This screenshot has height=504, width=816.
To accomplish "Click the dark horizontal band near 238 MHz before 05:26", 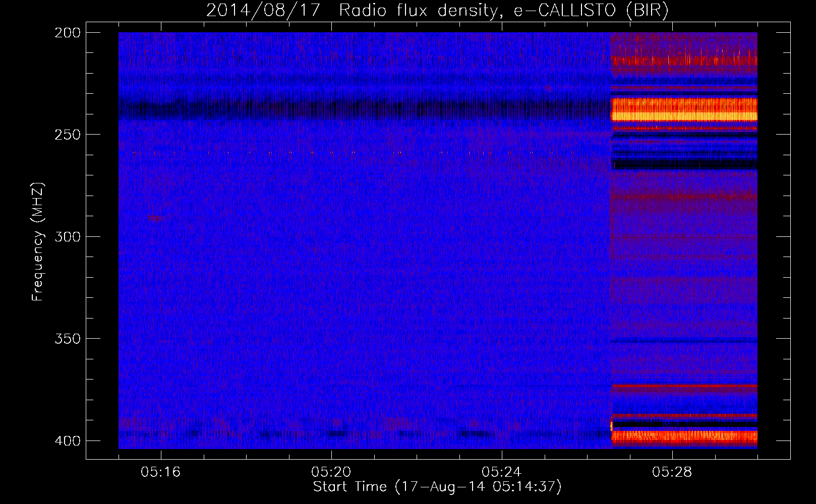I will coord(364,109).
